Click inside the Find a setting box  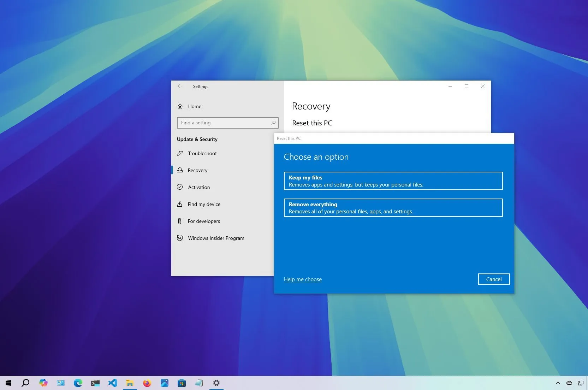[x=222, y=123]
